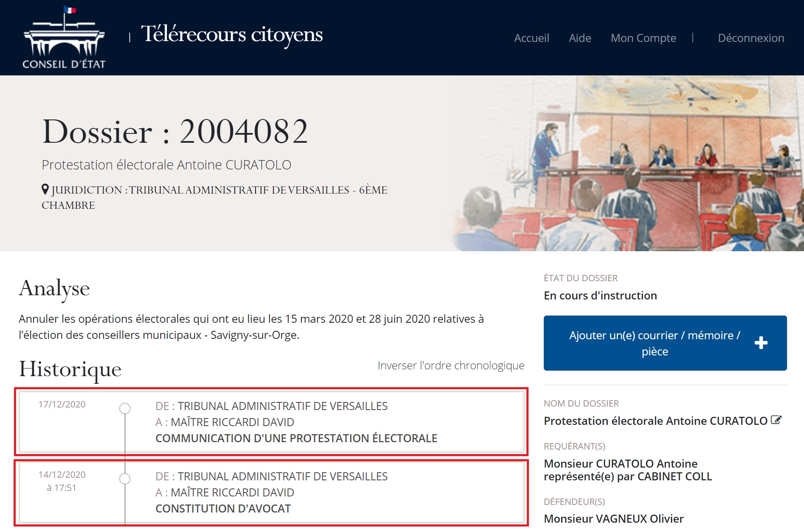Click the Conseil d'État logo
The width and height of the screenshot is (804, 532).
click(64, 38)
